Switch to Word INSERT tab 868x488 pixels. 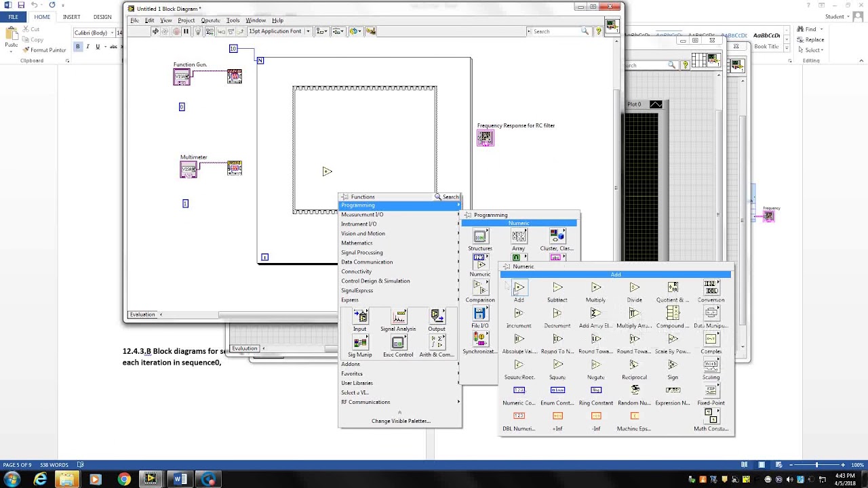[71, 17]
